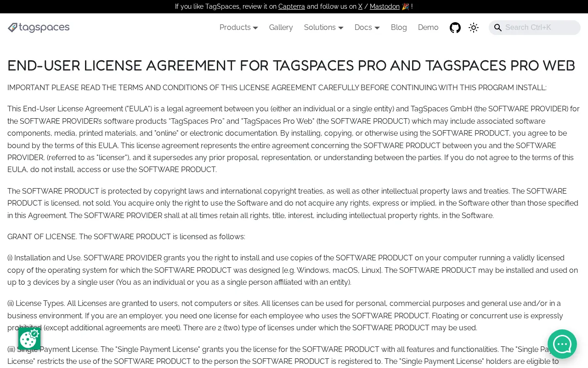Open the Blog page
The image size is (588, 368).
click(399, 28)
